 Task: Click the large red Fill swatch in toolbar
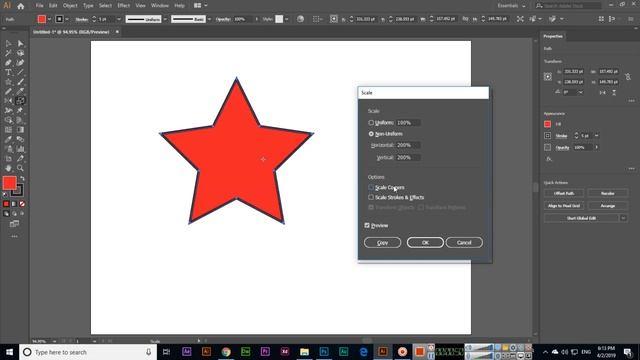click(x=9, y=183)
